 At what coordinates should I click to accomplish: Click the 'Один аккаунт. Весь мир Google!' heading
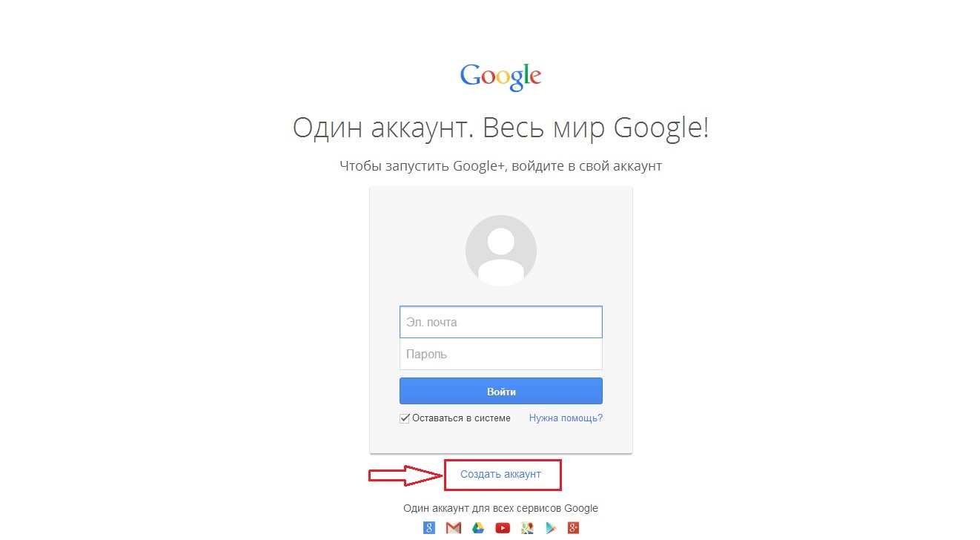click(x=501, y=128)
